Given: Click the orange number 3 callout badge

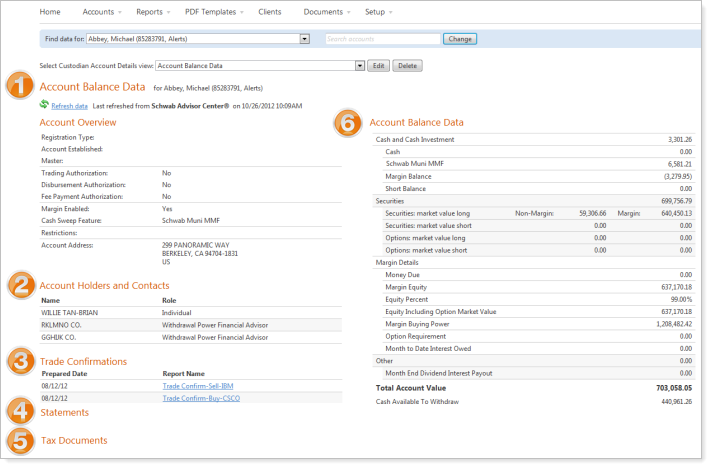Looking at the screenshot, I should click(x=20, y=361).
